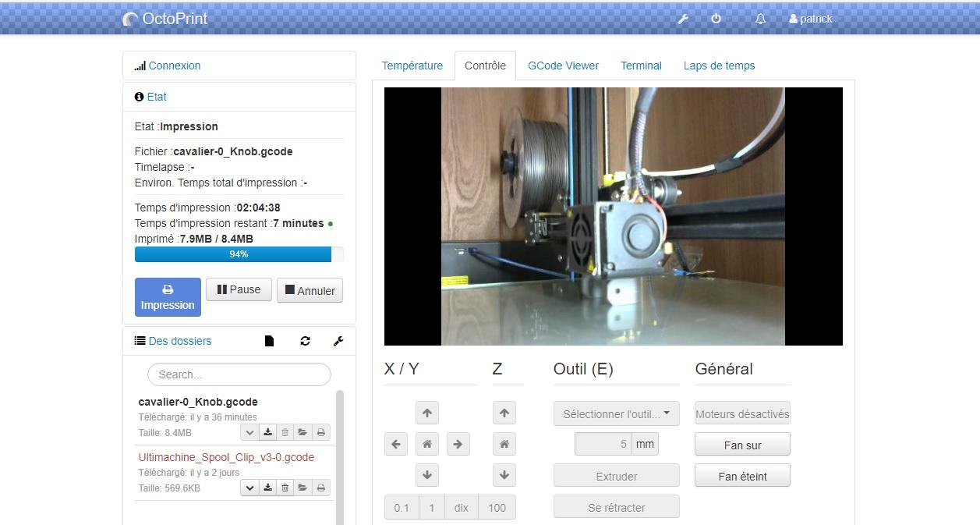Open notifications bell in top bar
Screen dimensions: 980x525
[760, 19]
